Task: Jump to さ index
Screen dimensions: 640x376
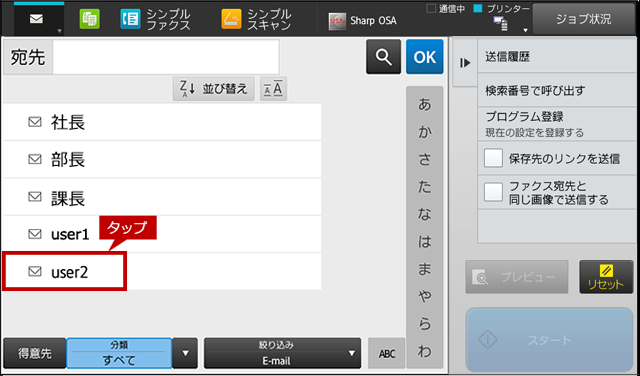Action: (x=424, y=160)
